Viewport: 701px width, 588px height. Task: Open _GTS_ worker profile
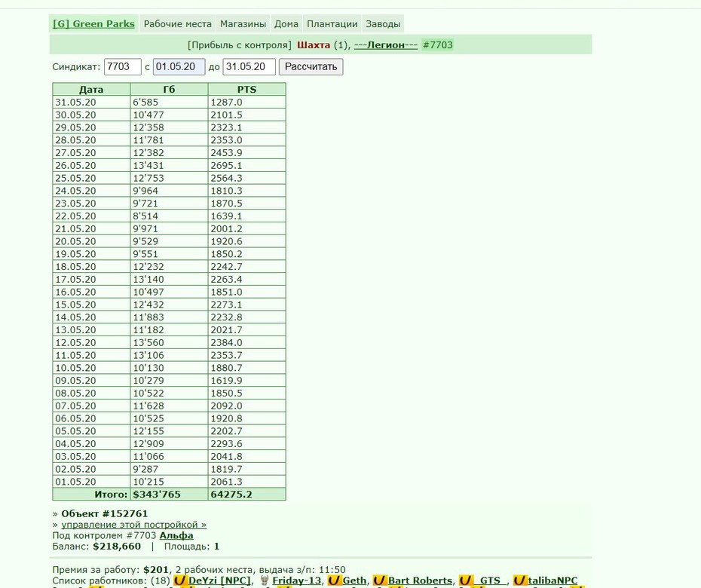[x=490, y=580]
